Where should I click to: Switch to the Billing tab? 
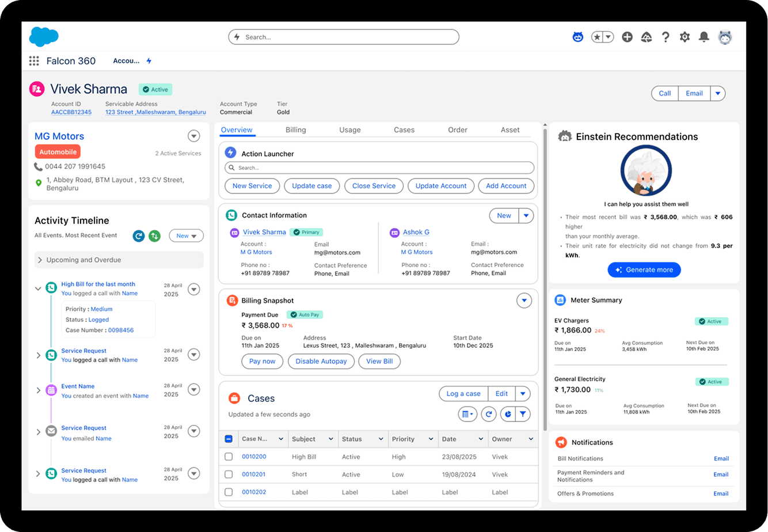296,130
